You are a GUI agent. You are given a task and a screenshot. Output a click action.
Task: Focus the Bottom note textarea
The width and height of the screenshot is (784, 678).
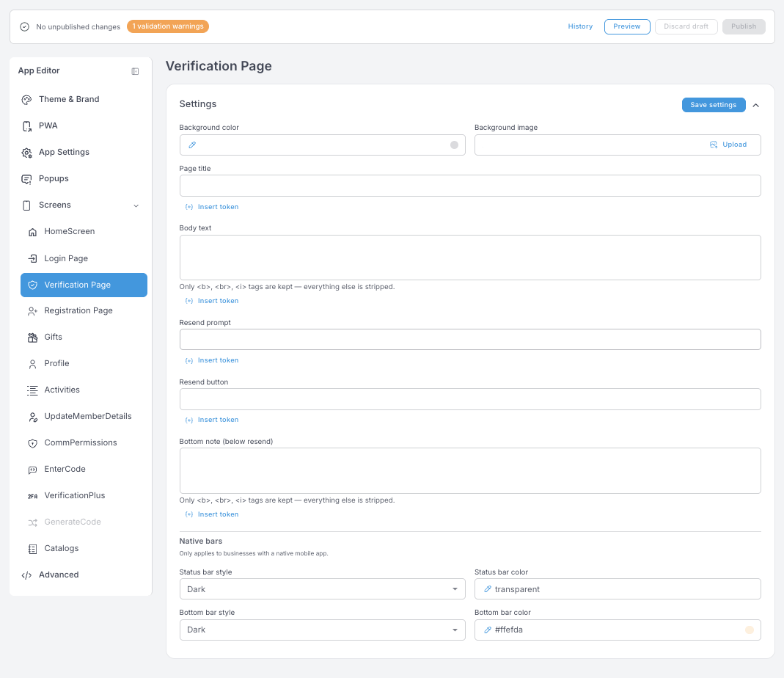coord(470,471)
